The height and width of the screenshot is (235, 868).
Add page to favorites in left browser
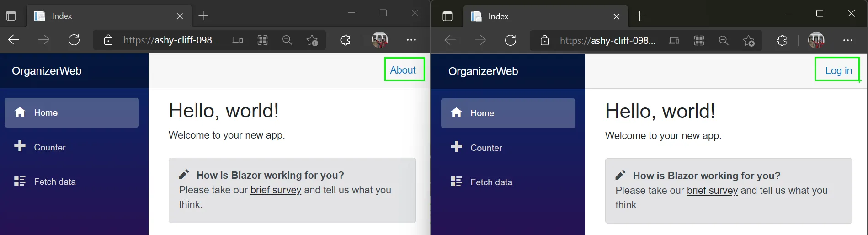(x=312, y=40)
